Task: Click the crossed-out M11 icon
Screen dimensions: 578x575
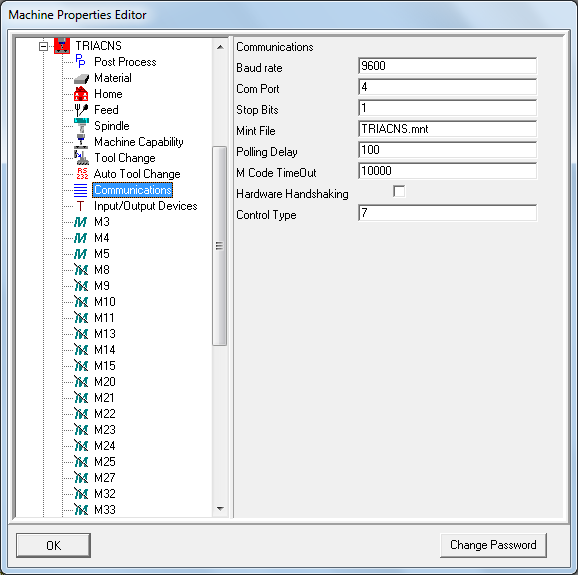Action: point(81,318)
